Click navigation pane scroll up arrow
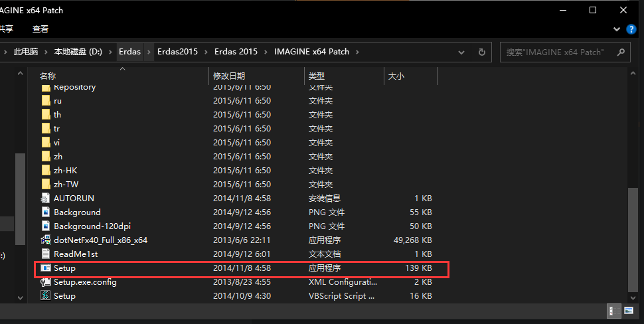The height and width of the screenshot is (324, 644). pyautogui.click(x=20, y=73)
